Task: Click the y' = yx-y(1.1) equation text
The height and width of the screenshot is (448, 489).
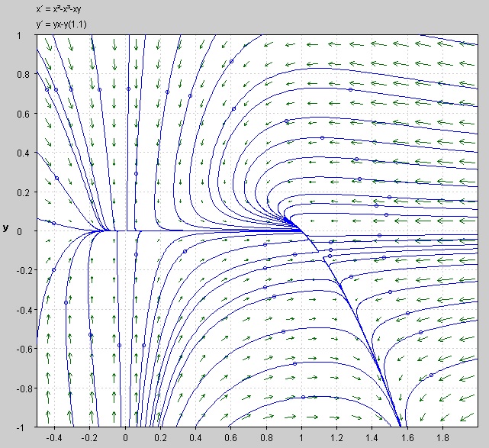Action: click(61, 24)
